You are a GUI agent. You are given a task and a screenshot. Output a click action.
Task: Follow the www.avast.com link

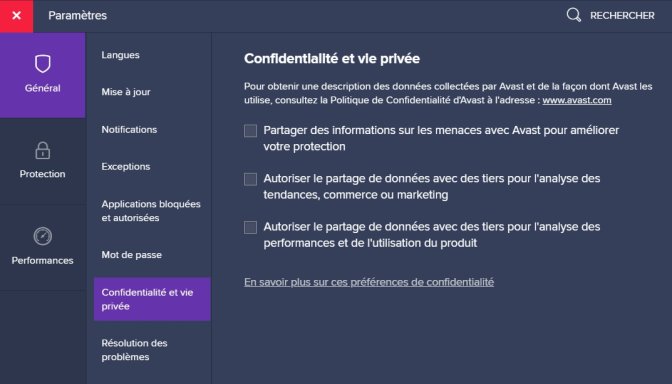coord(577,100)
